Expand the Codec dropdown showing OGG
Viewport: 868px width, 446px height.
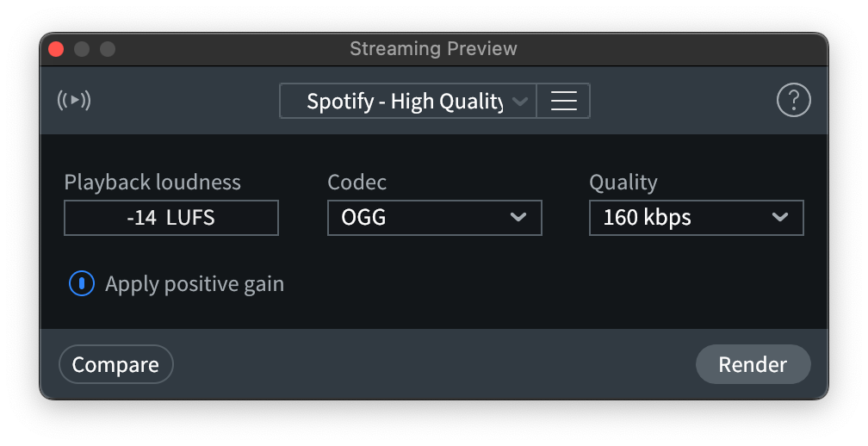click(434, 218)
